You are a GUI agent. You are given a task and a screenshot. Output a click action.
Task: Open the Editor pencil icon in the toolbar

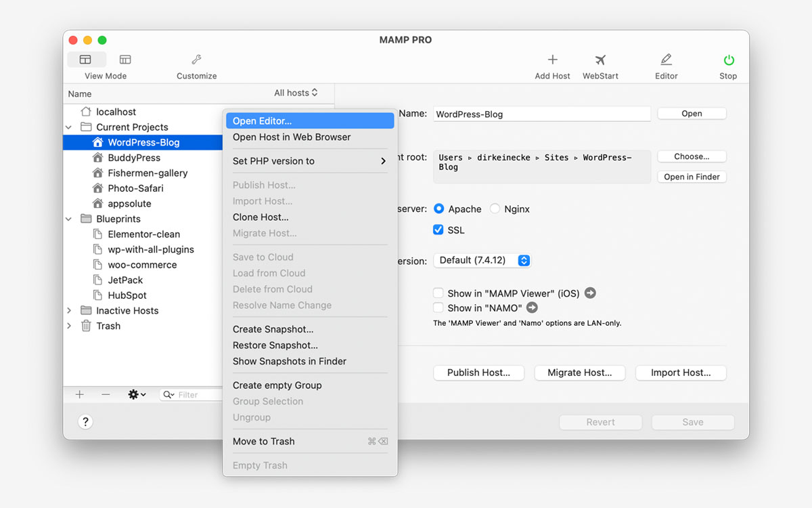coord(666,60)
